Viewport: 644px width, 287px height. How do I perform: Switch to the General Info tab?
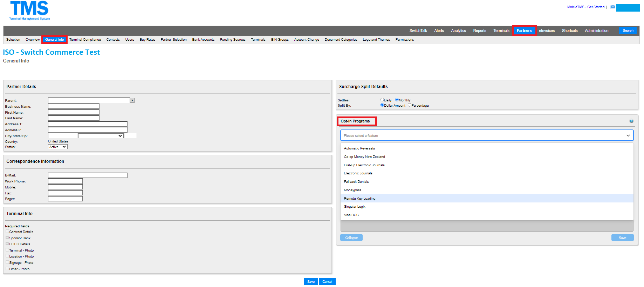point(55,40)
